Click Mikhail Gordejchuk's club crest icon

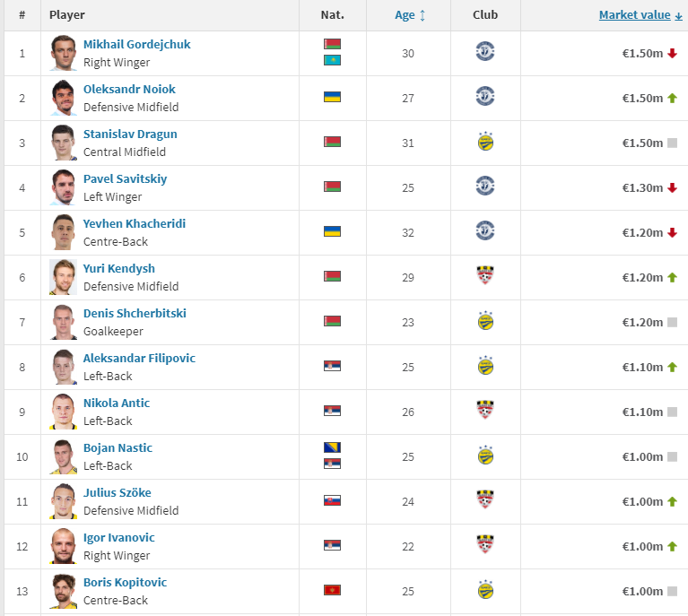point(485,52)
